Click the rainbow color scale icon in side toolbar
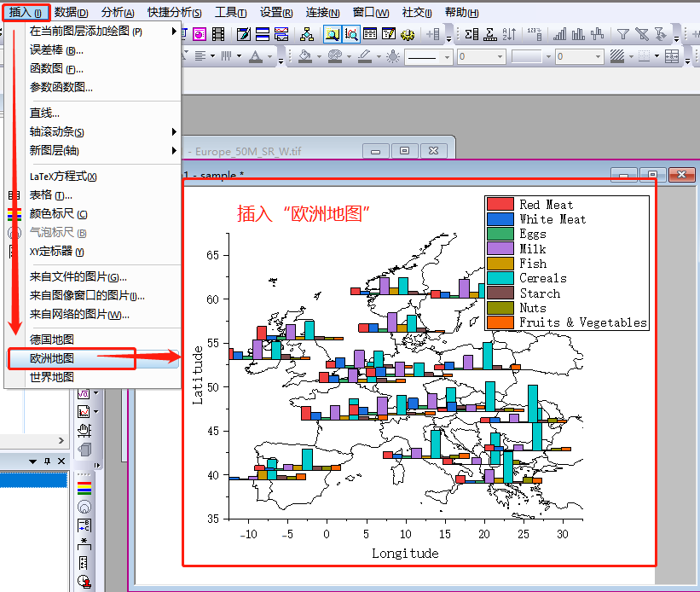Image resolution: width=700 pixels, height=592 pixels. point(84,488)
